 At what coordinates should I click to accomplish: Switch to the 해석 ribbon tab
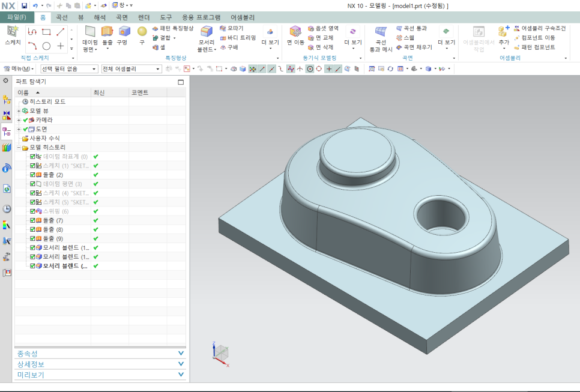(100, 17)
